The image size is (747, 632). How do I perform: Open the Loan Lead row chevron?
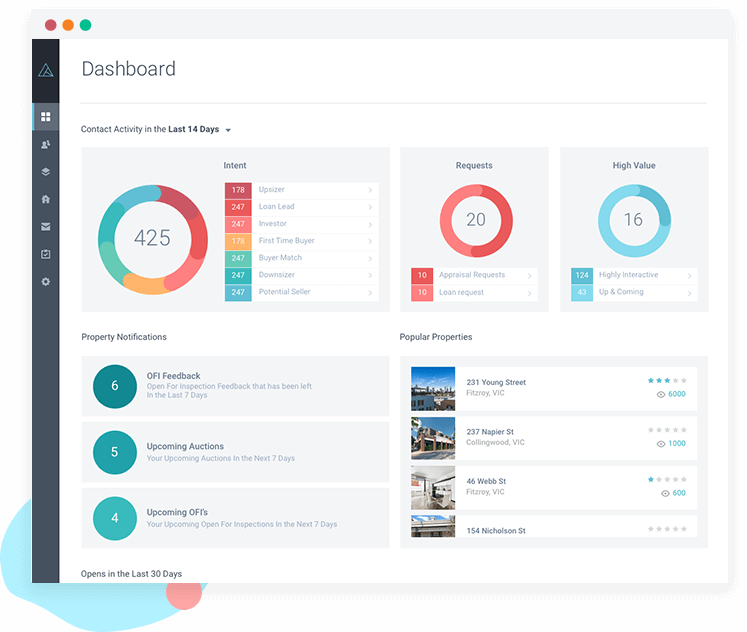tap(370, 207)
